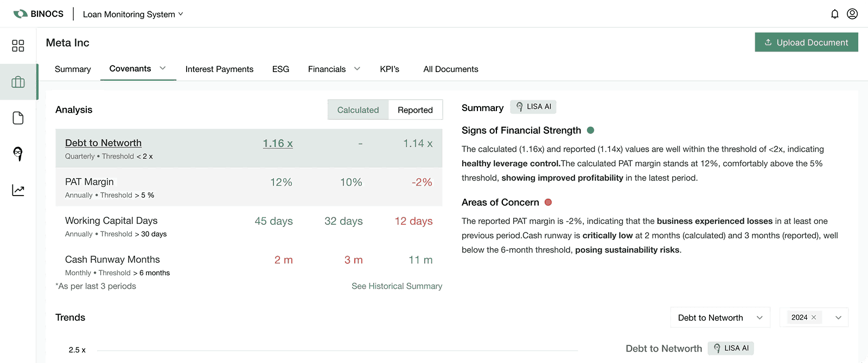Click the PAT Margin 12% value
This screenshot has height=363, width=868.
(281, 183)
